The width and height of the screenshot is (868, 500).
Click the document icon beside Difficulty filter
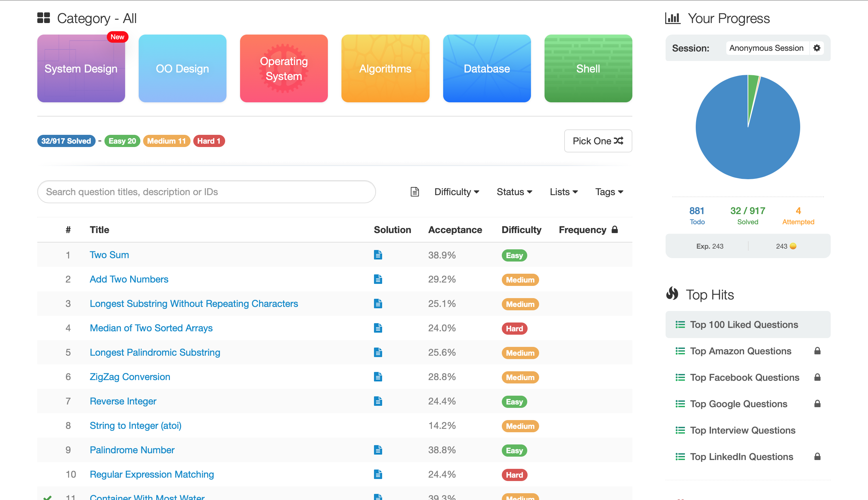click(x=415, y=192)
